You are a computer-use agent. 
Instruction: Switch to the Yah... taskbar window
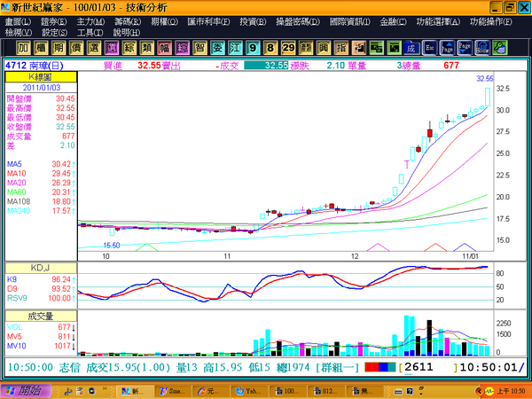pos(251,392)
